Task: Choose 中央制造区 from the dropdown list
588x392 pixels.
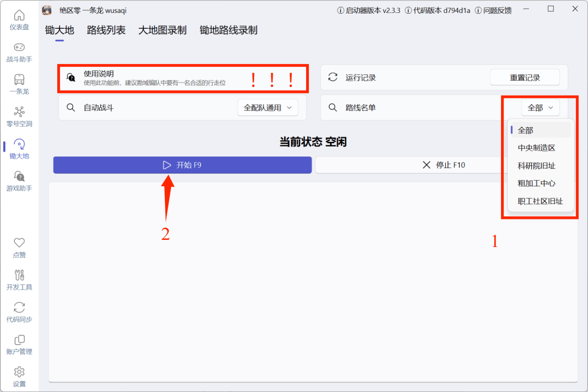Action: pyautogui.click(x=536, y=148)
